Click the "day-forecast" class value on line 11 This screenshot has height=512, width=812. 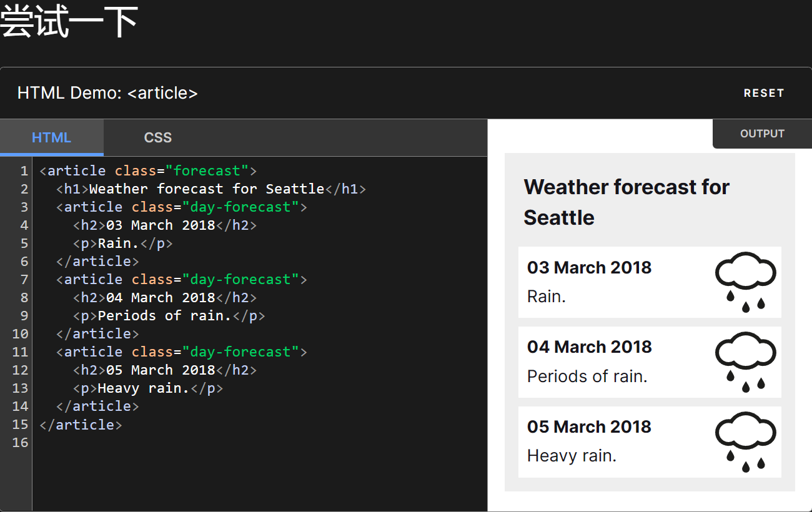pos(240,352)
